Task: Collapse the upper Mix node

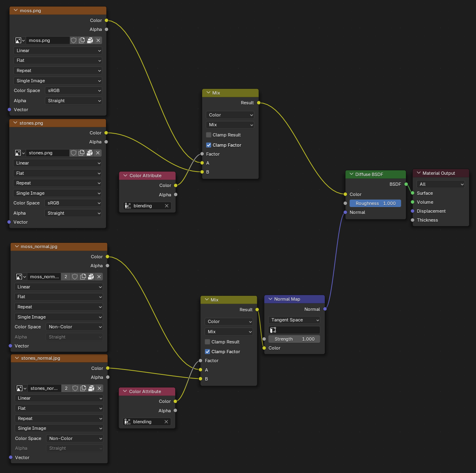Action: pyautogui.click(x=208, y=92)
